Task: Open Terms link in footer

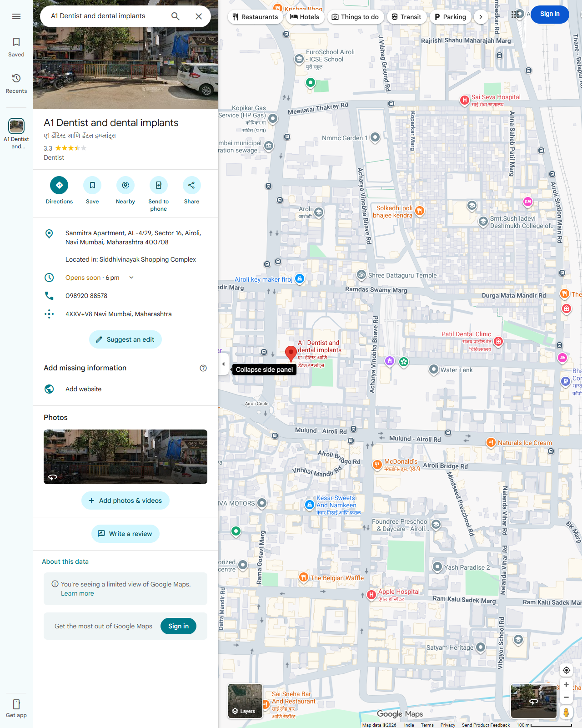Action: point(427,725)
